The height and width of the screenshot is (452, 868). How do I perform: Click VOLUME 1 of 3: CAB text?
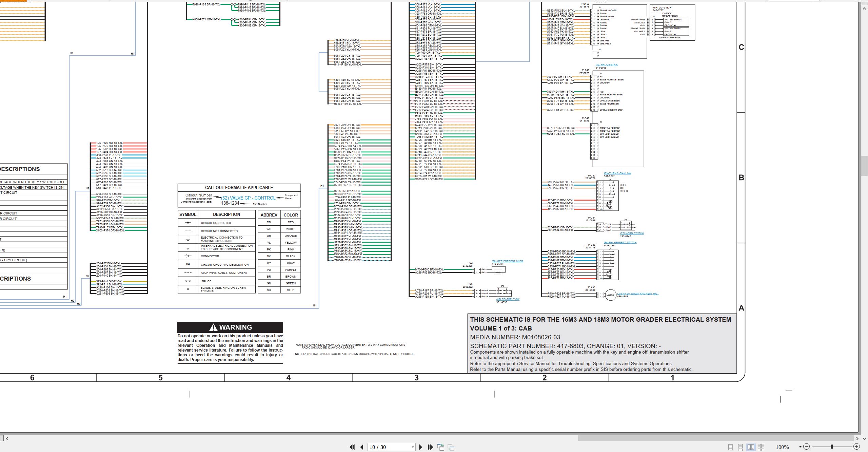[501, 328]
